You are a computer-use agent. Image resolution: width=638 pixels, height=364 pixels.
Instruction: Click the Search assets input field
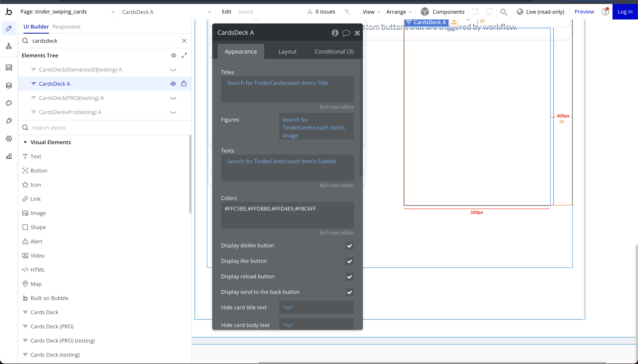[x=105, y=128]
